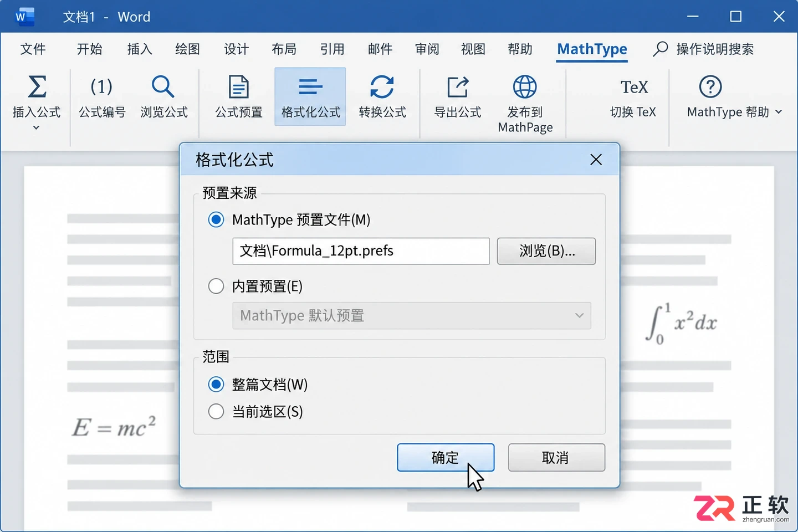The image size is (798, 532).
Task: Select 整篇文档(W) range option
Action: coord(216,384)
